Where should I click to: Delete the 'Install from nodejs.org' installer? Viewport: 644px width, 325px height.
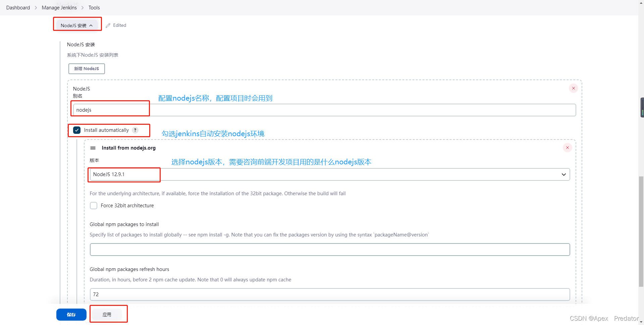[567, 148]
